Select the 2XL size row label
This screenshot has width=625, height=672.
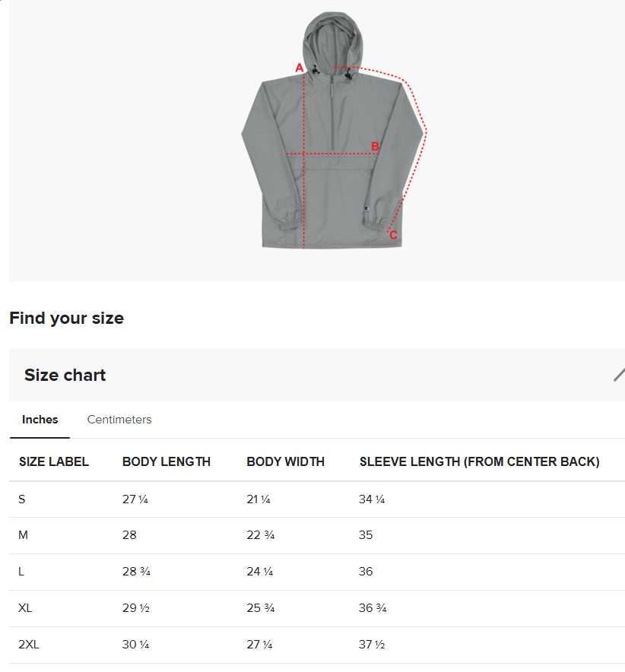coord(29,645)
